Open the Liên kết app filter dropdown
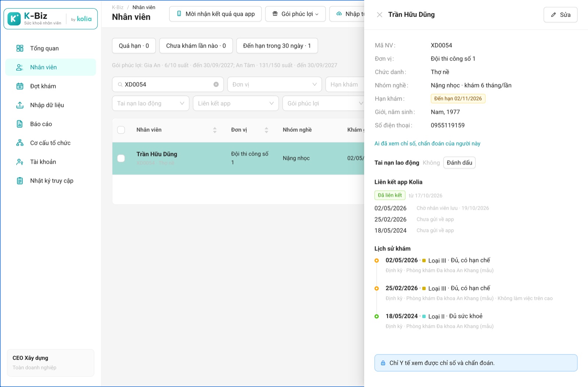Viewport: 588px width, 387px height. coord(236,103)
